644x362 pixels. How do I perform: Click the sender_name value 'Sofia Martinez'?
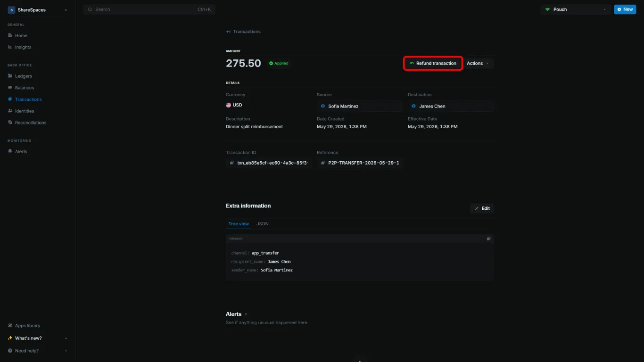point(277,270)
